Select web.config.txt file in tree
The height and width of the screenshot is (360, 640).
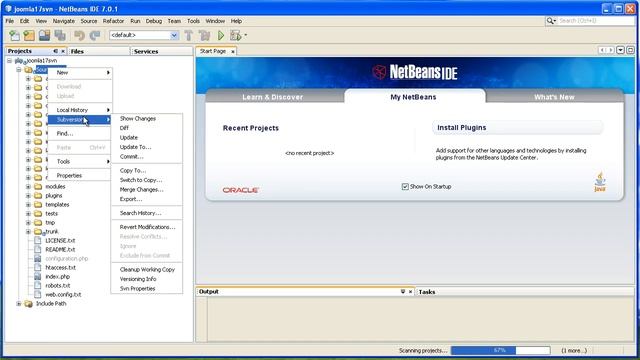pos(63,295)
